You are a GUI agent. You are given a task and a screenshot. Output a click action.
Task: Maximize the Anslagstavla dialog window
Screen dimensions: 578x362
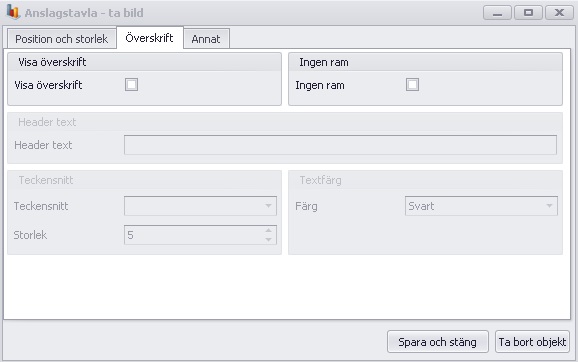pos(528,13)
